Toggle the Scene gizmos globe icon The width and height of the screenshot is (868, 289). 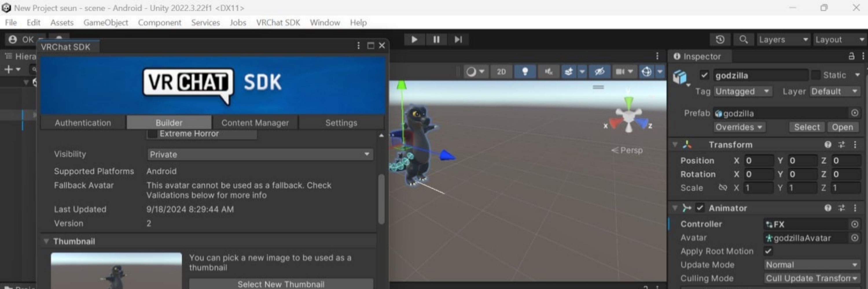click(x=647, y=72)
